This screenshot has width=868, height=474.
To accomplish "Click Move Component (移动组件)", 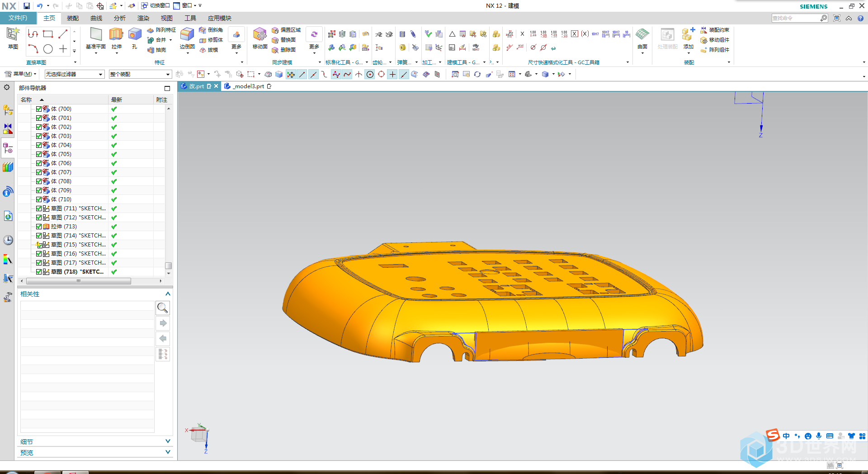I will pyautogui.click(x=715, y=40).
